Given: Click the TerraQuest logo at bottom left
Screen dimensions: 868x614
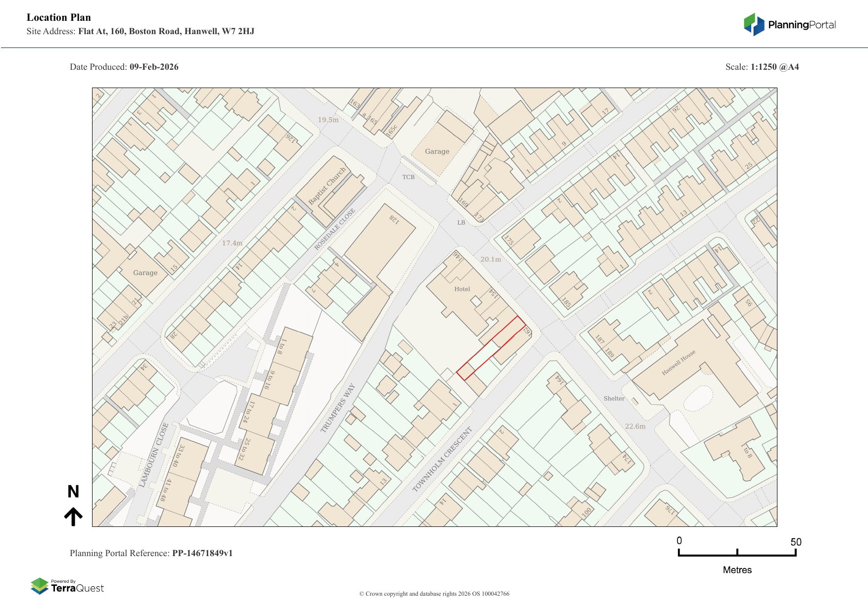Looking at the screenshot, I should (x=67, y=586).
